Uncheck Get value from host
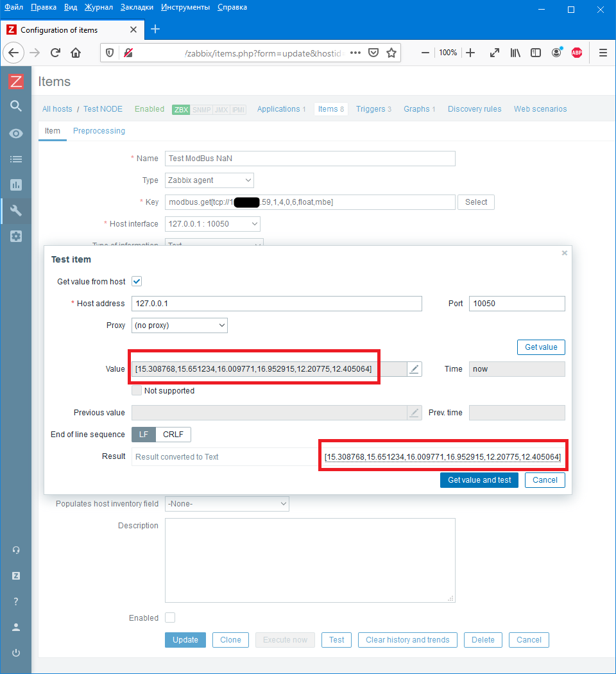616x674 pixels. 137,282
